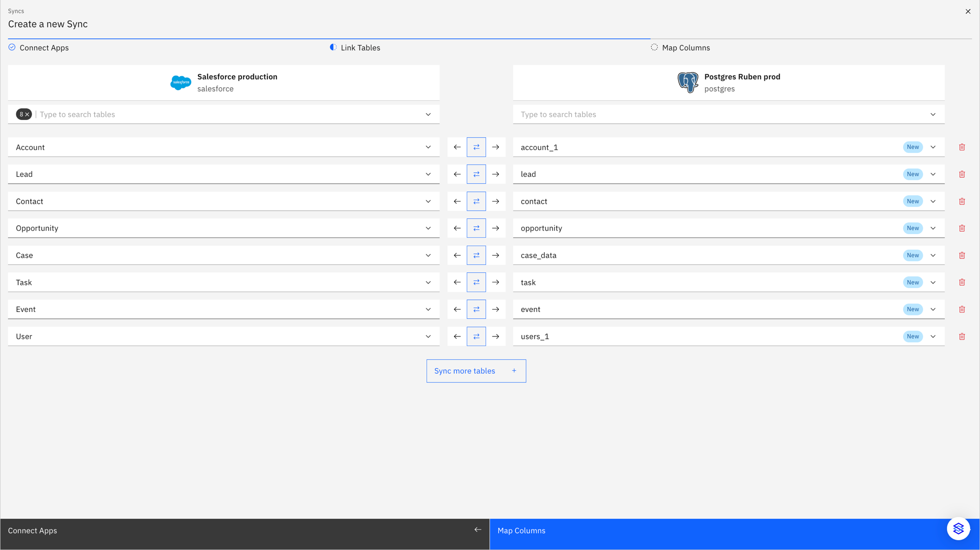This screenshot has width=980, height=550.
Task: Select the Salesforce production app header
Action: click(x=223, y=83)
